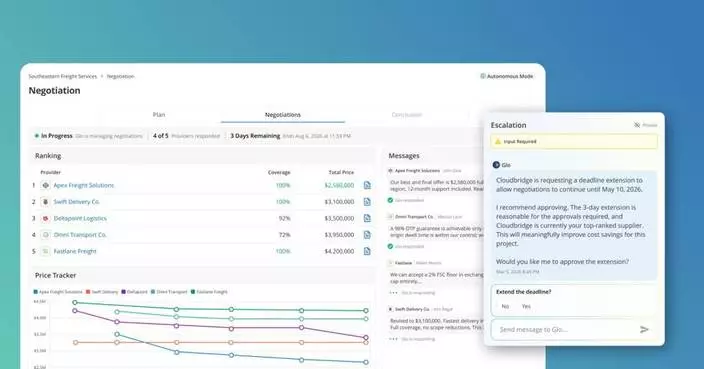Click the Glo avatar icon in the Escalation panel
The width and height of the screenshot is (704, 369).
coord(496,165)
